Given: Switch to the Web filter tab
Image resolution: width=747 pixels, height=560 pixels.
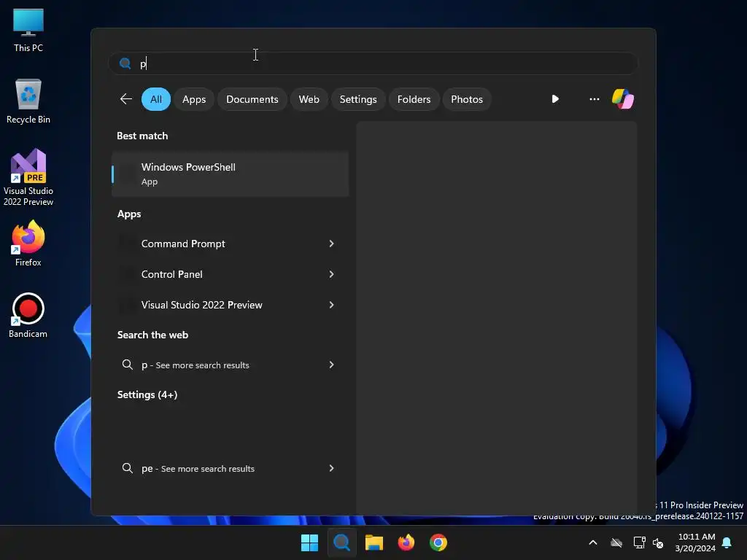Looking at the screenshot, I should [x=309, y=99].
